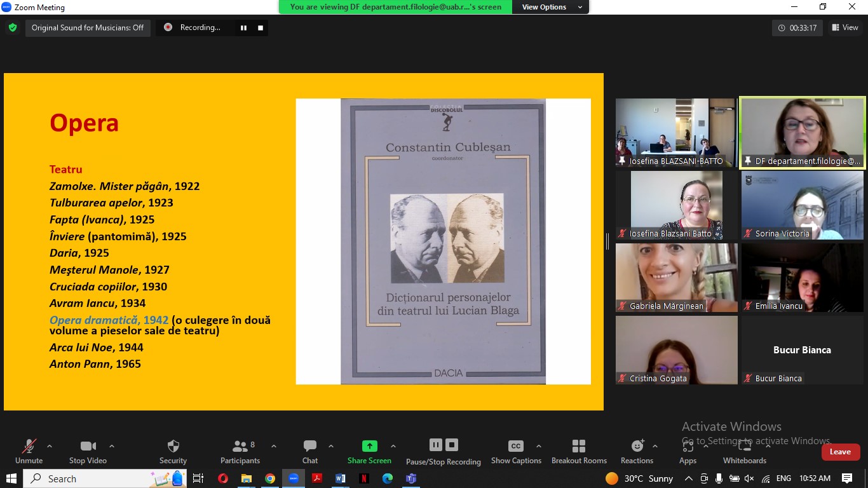868x488 pixels.
Task: Select Iosefina Blazsani Batto video tile
Action: coord(676,205)
